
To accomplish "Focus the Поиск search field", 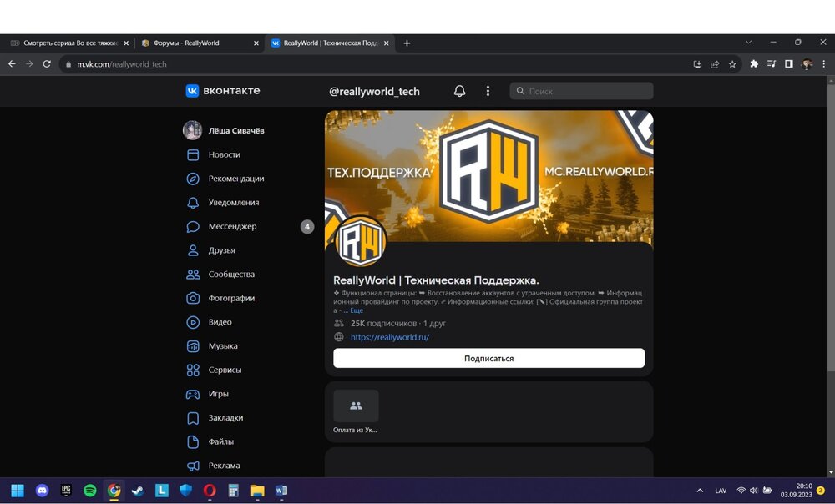I will tap(581, 91).
